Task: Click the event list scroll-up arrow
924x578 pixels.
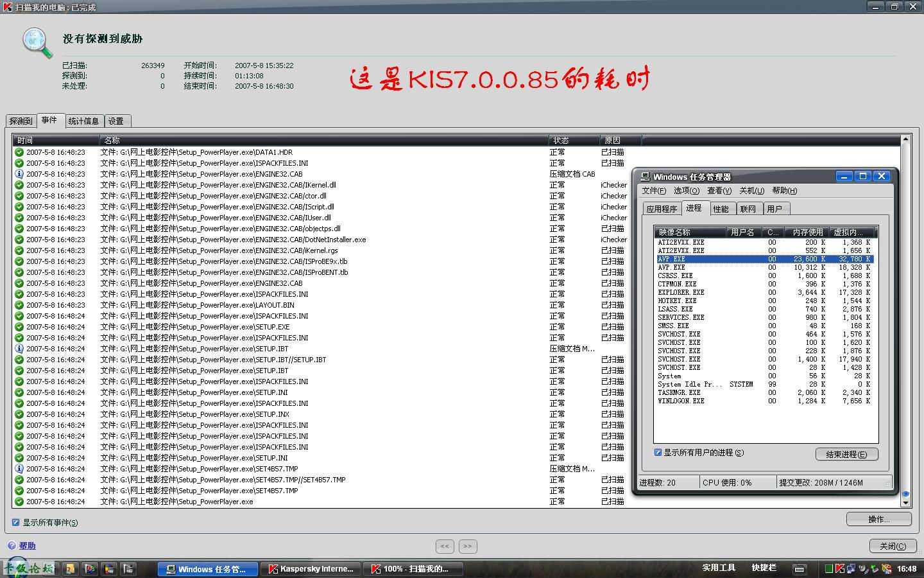Action: pyautogui.click(x=905, y=139)
